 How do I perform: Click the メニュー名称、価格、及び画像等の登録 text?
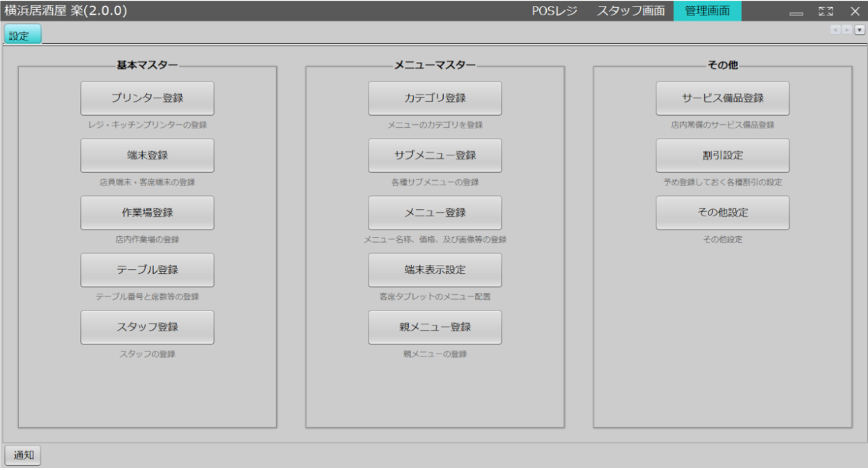(x=435, y=239)
